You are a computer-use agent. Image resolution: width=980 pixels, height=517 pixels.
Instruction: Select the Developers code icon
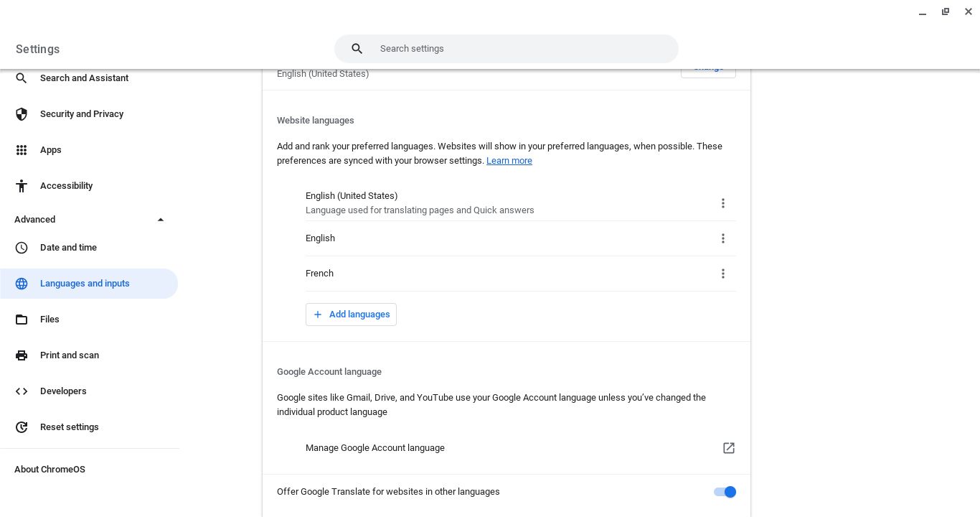click(x=22, y=391)
